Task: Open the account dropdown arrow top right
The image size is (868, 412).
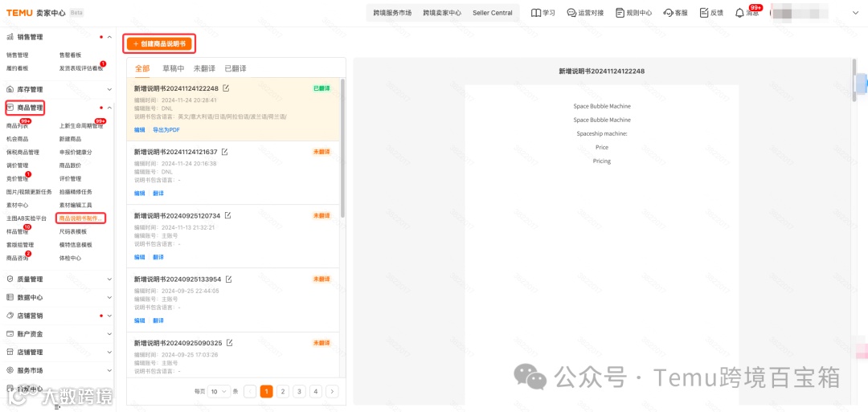Action: [x=855, y=13]
